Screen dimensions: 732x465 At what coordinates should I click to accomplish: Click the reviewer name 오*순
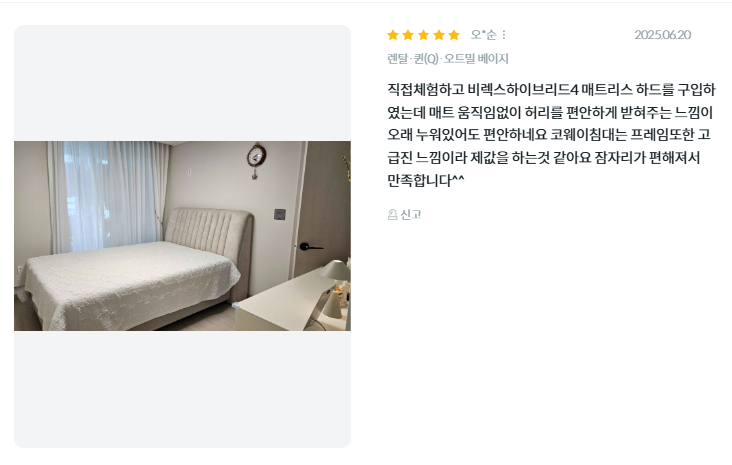click(x=484, y=35)
